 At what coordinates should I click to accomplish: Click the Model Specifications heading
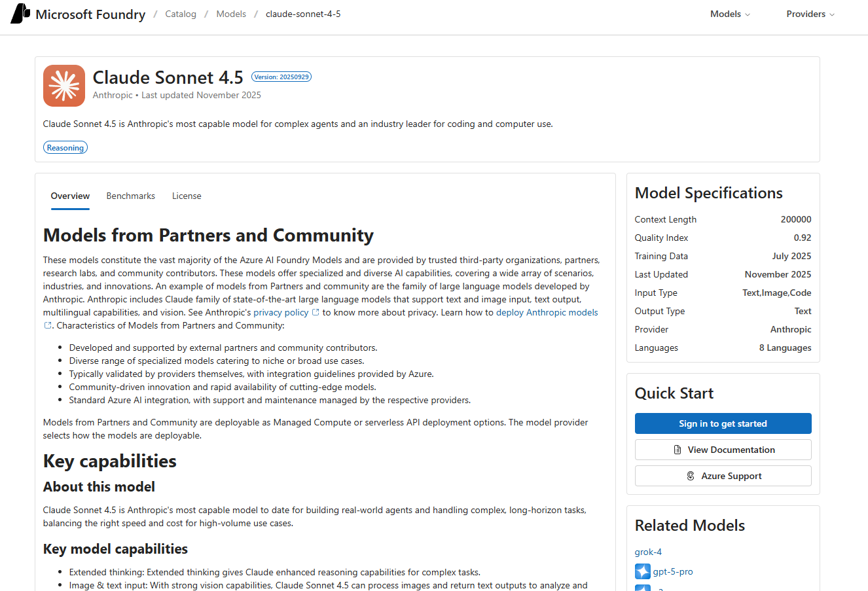[x=709, y=193]
